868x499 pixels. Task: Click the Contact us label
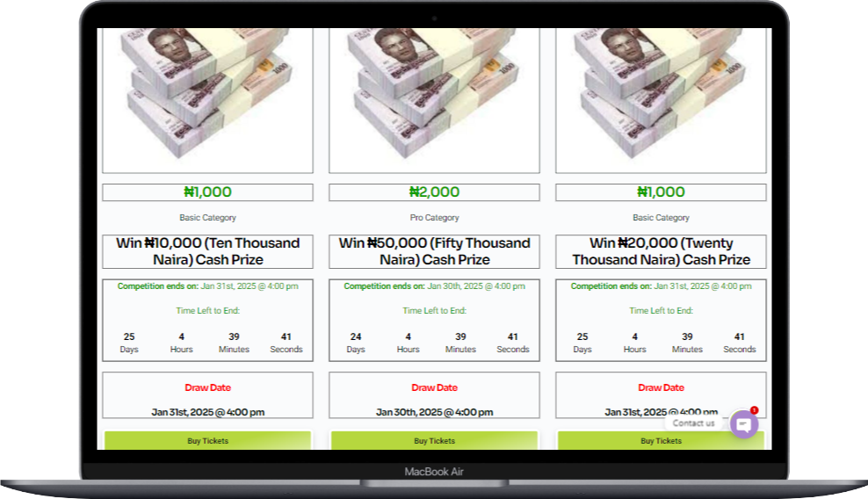[693, 423]
